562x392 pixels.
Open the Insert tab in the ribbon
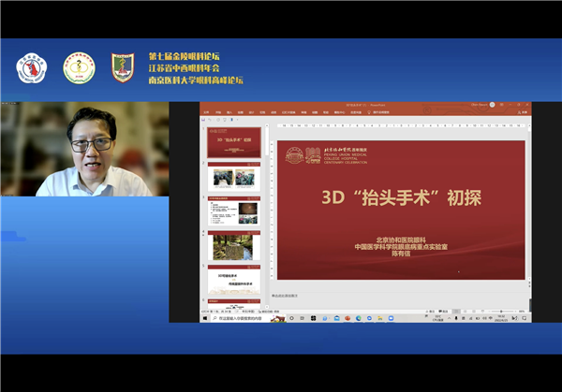tap(229, 114)
